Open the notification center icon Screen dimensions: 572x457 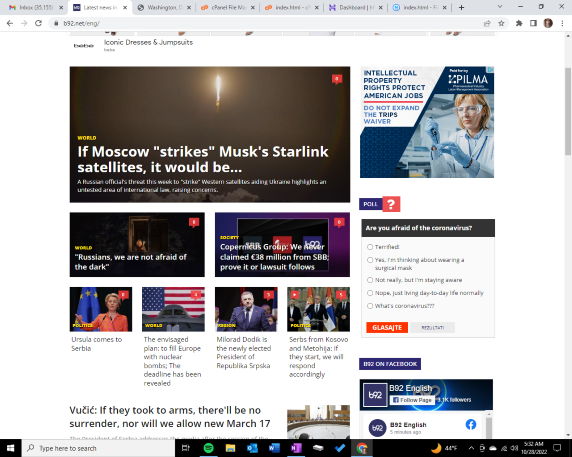click(x=557, y=448)
